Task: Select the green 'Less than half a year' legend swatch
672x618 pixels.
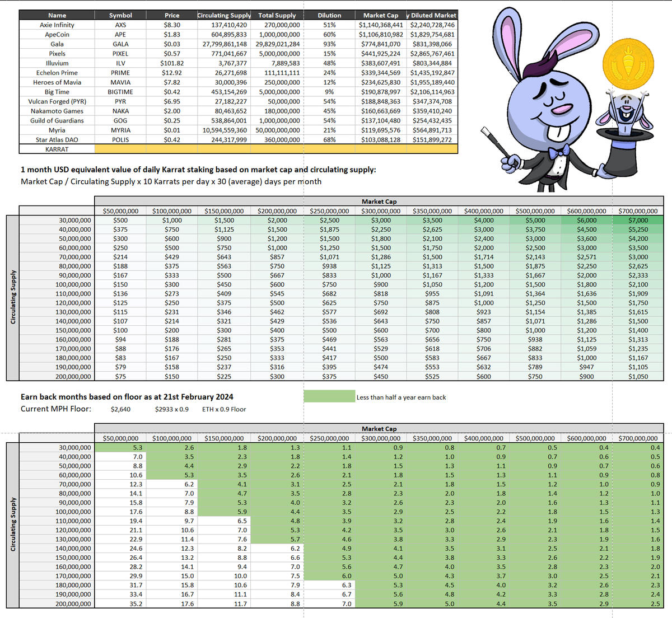Action: pyautogui.click(x=329, y=397)
